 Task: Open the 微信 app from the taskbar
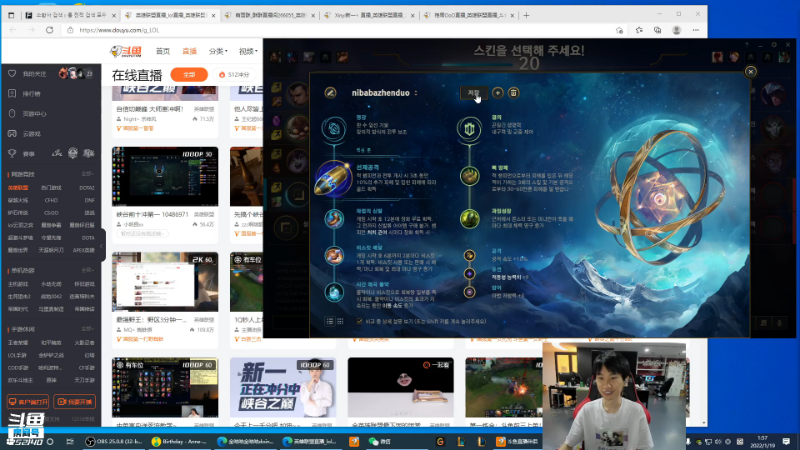(380, 441)
